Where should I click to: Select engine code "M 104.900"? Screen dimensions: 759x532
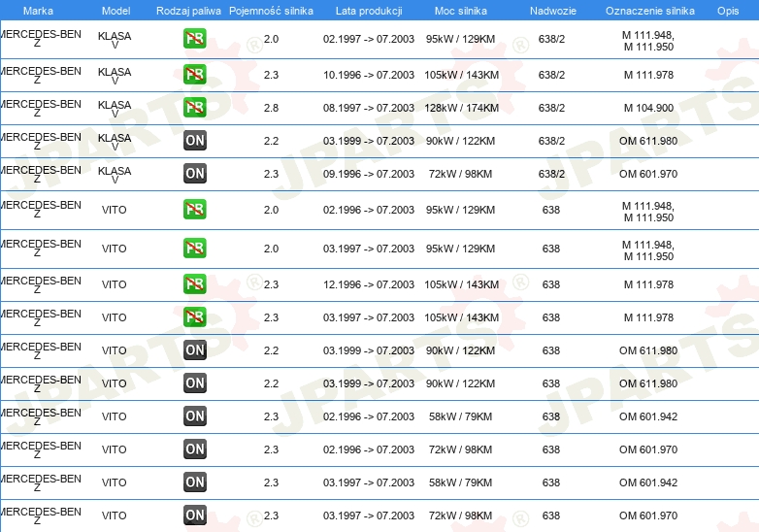tap(648, 108)
